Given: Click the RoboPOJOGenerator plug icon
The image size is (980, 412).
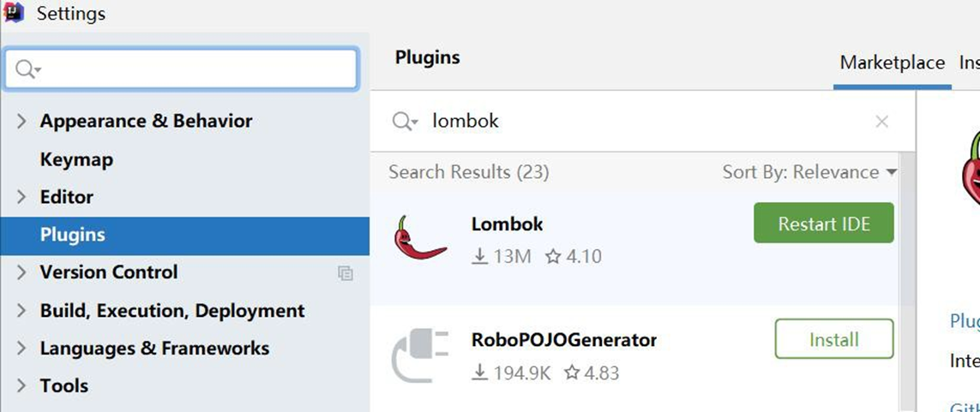Looking at the screenshot, I should (420, 355).
